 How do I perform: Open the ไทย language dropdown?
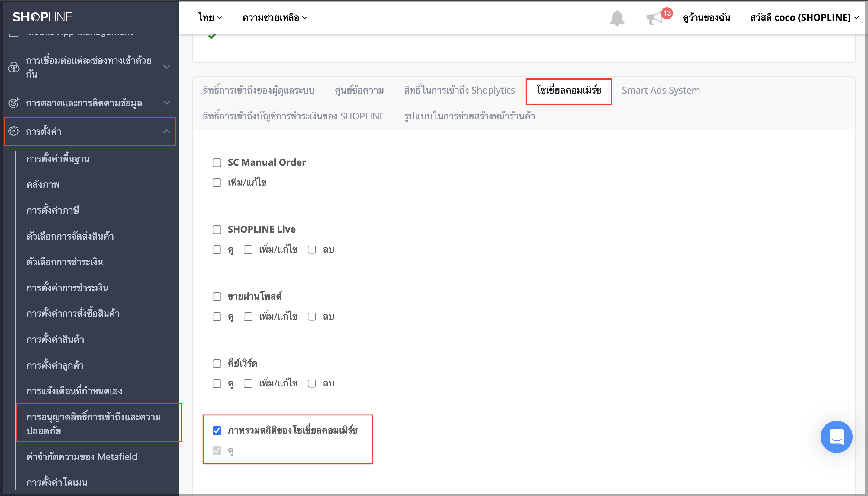tap(210, 17)
